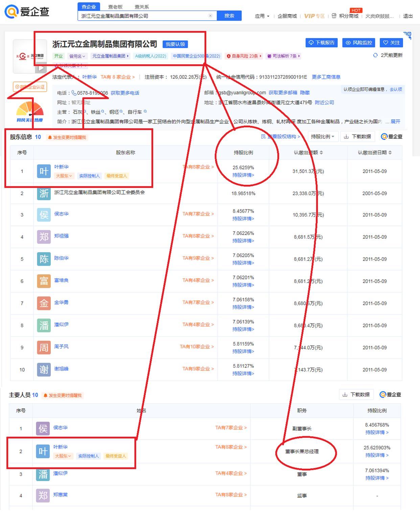Click the 侯 avatar in shareholder row 3
This screenshot has width=420, height=514.
pos(44,215)
